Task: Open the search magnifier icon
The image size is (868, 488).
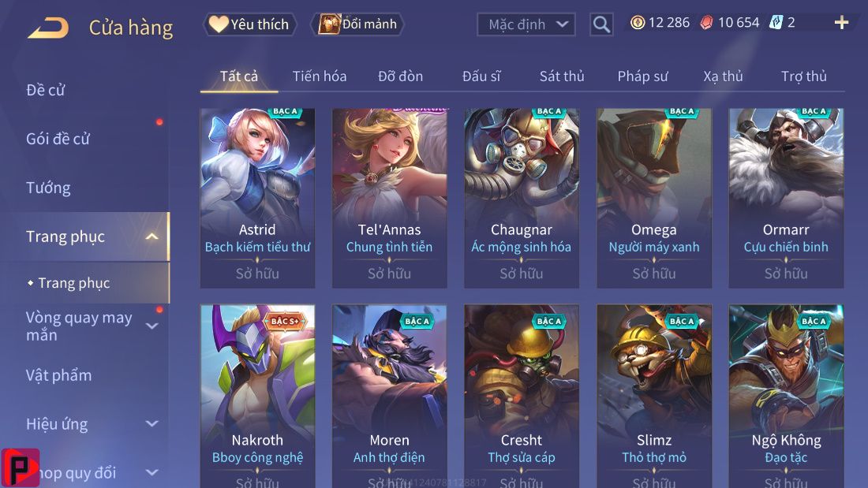Action: tap(601, 24)
